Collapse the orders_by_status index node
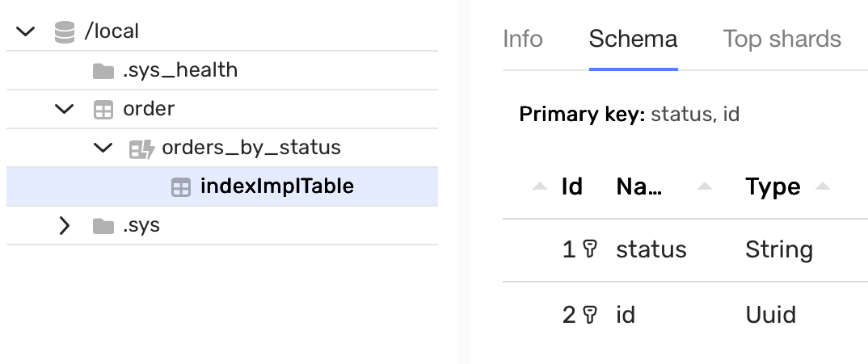 (103, 149)
